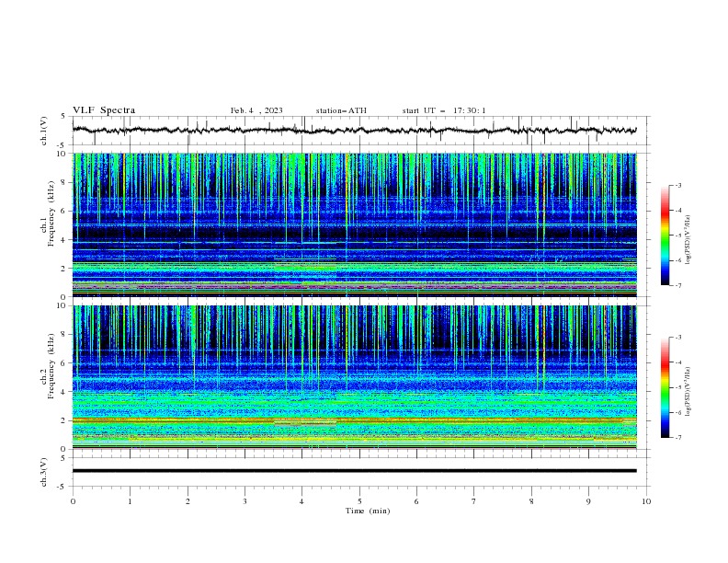Click the "ch.1(V)" waveform axis label
The image size is (728, 563).
[44, 131]
